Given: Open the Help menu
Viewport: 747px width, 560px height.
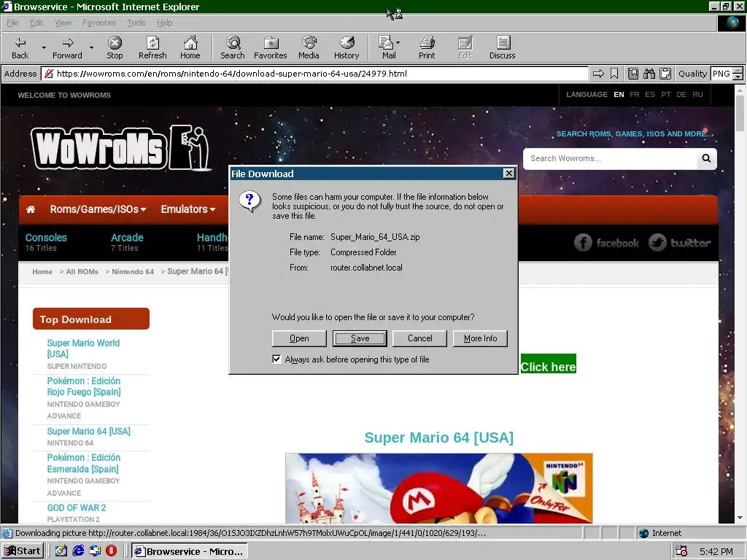Looking at the screenshot, I should (x=164, y=23).
